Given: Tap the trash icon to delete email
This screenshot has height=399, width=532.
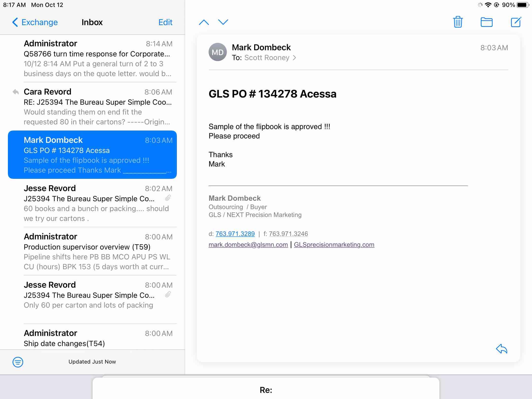Looking at the screenshot, I should 458,22.
